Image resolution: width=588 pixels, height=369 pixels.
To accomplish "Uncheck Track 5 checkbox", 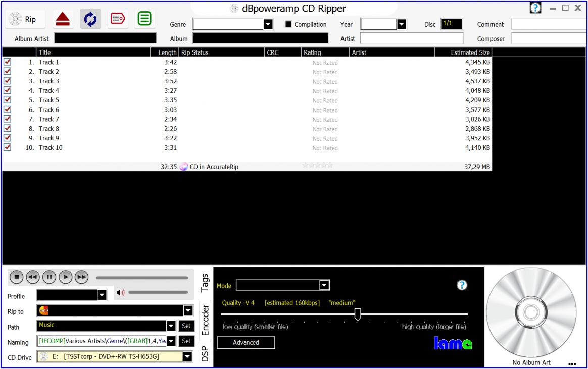I will [7, 100].
